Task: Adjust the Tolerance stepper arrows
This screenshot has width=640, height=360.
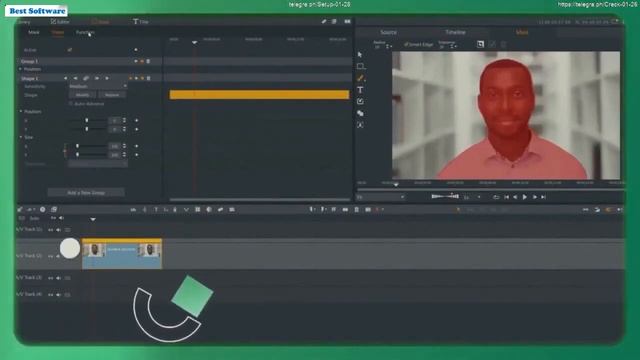Action: (452, 46)
